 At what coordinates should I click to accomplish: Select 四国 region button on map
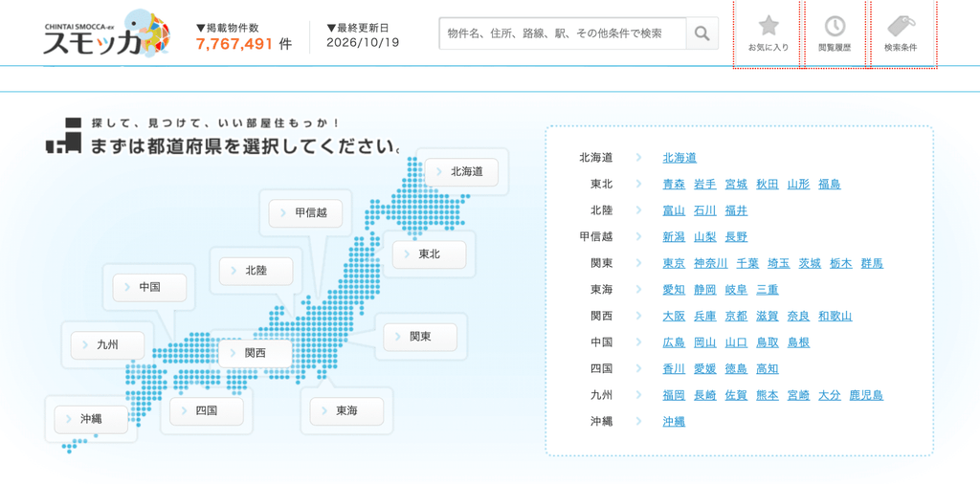(x=207, y=411)
